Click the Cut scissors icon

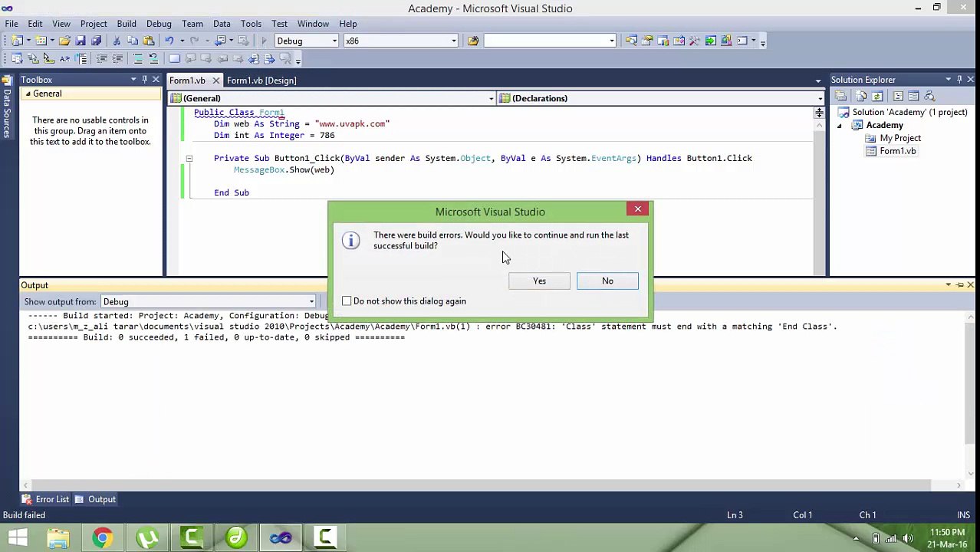point(117,41)
